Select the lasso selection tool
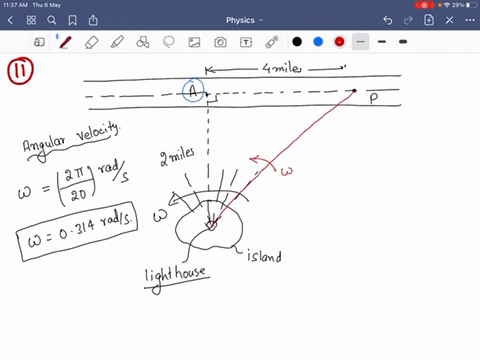This screenshot has width=480, height=360. pos(169,42)
